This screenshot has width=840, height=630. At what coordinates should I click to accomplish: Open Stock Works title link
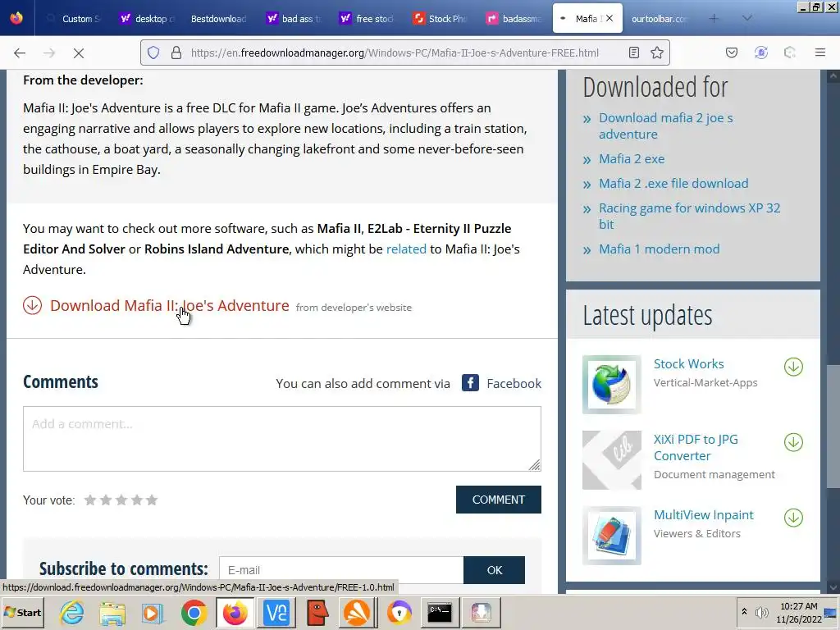coord(688,363)
